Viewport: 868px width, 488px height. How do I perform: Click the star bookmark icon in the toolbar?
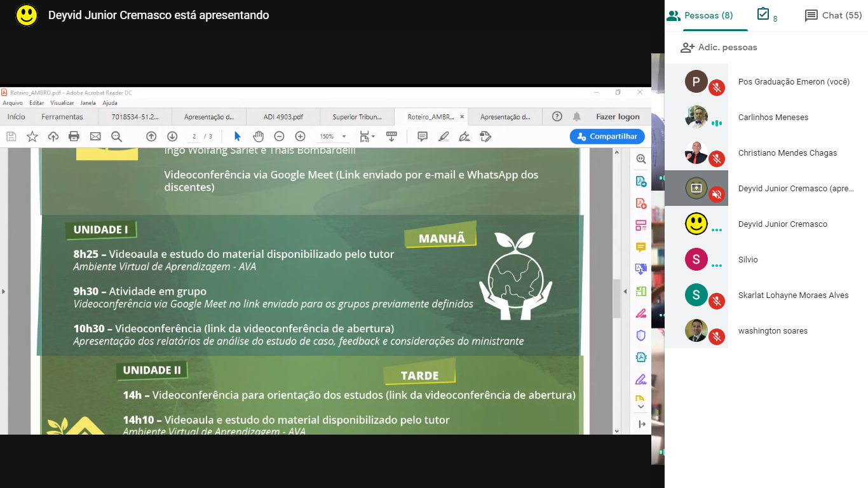point(32,136)
